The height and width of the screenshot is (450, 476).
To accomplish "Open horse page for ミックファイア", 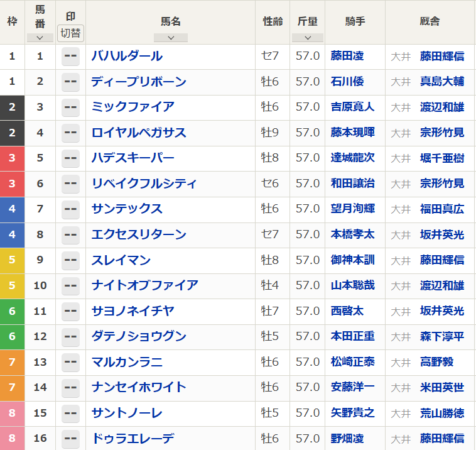I will (x=133, y=107).
